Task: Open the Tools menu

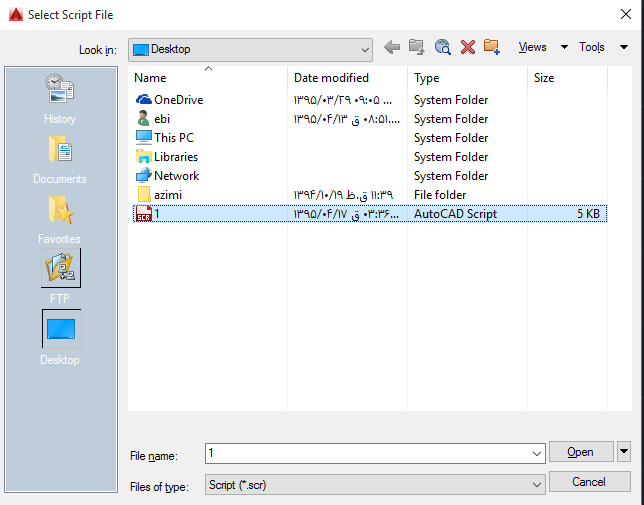Action: click(592, 47)
